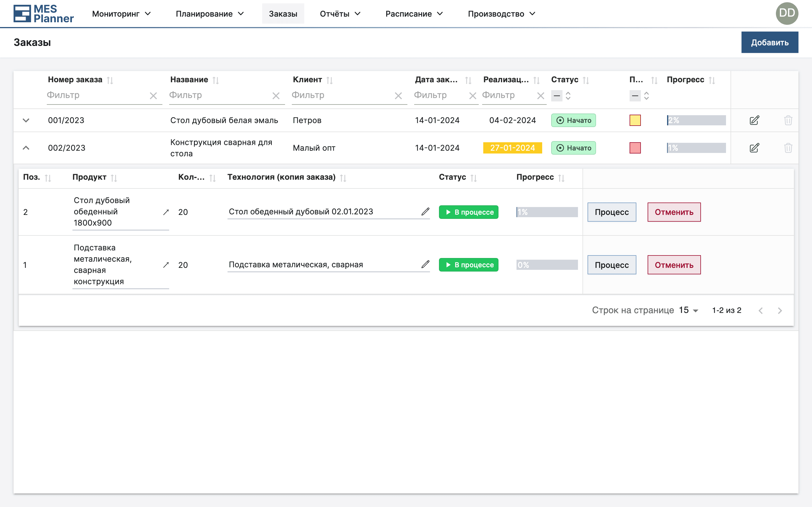Image resolution: width=812 pixels, height=507 pixels.
Task: Collapse the expanded order 002/2023
Action: click(26, 148)
